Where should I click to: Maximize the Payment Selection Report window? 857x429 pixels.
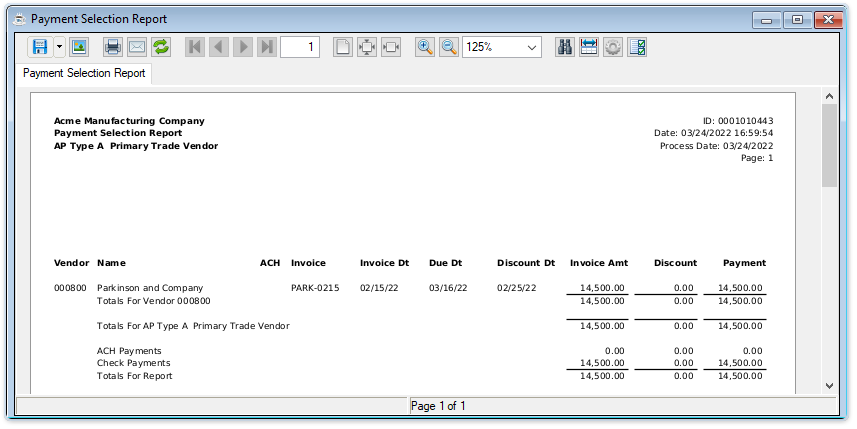[x=797, y=20]
